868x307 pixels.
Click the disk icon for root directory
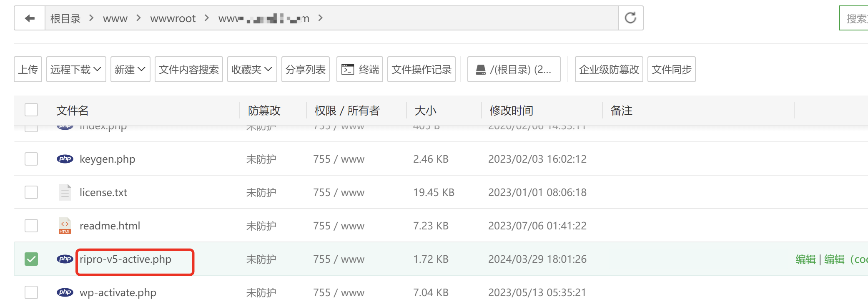(x=481, y=69)
